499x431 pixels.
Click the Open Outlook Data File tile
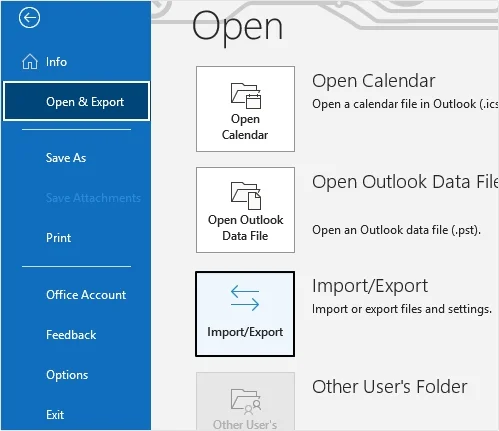(245, 210)
